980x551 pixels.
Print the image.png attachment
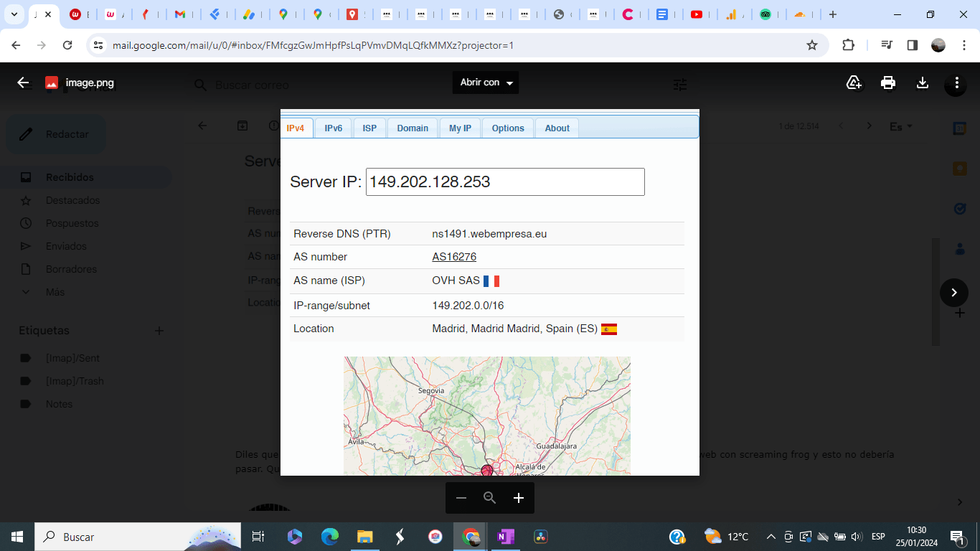pos(888,83)
